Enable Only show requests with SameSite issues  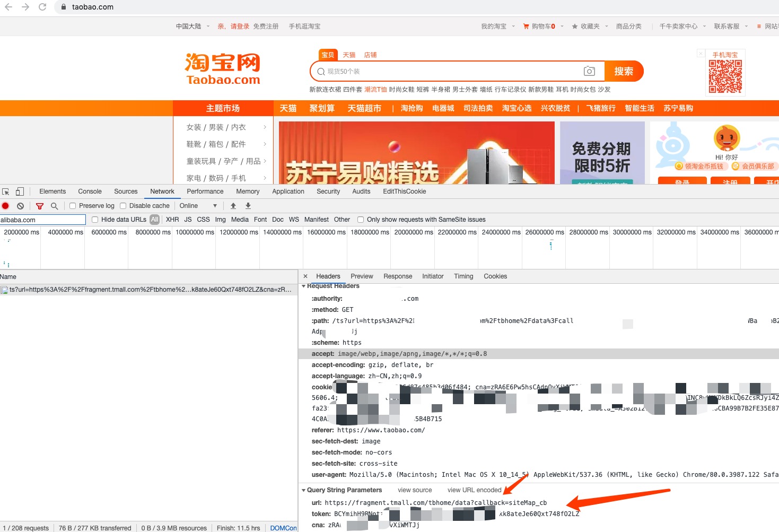click(361, 220)
